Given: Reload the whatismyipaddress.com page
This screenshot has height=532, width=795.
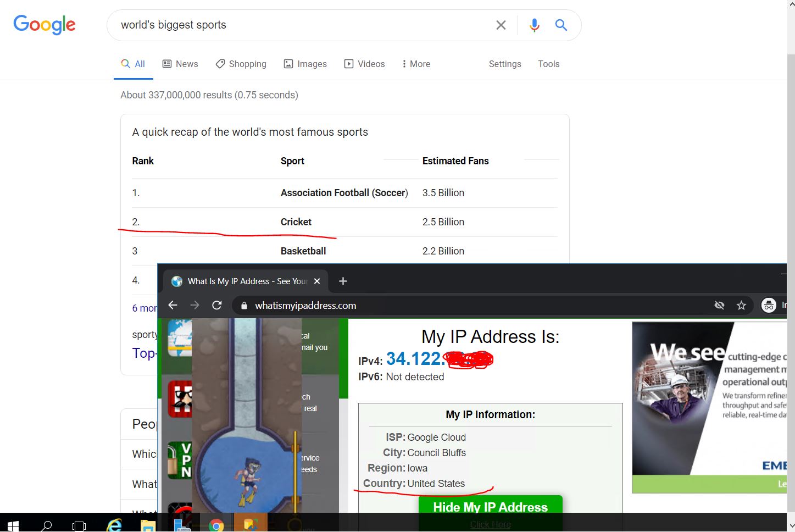Looking at the screenshot, I should (217, 306).
